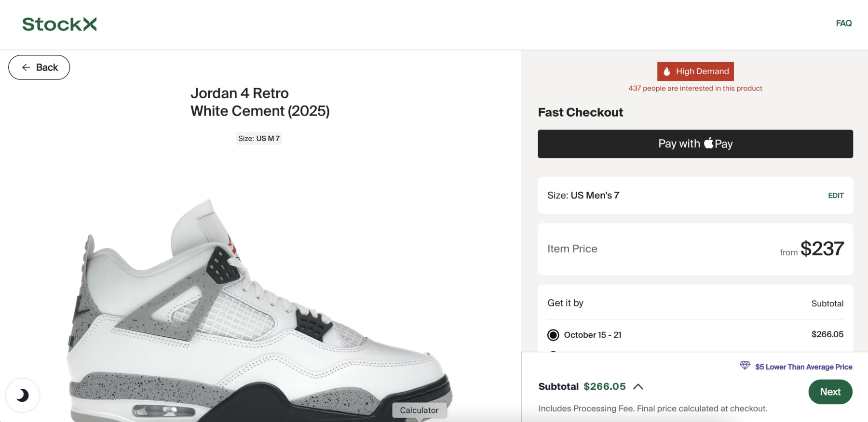Click Back to return to the product page
This screenshot has width=868, height=422.
click(39, 67)
